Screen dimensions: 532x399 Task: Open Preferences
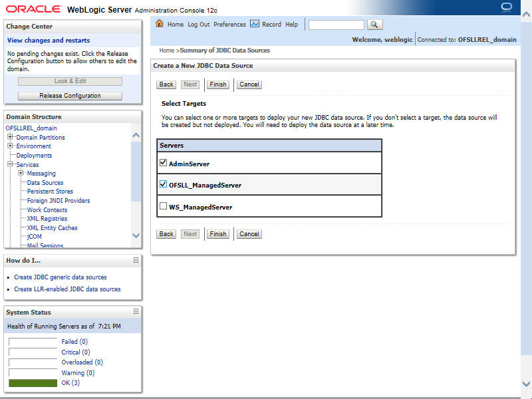[229, 25]
